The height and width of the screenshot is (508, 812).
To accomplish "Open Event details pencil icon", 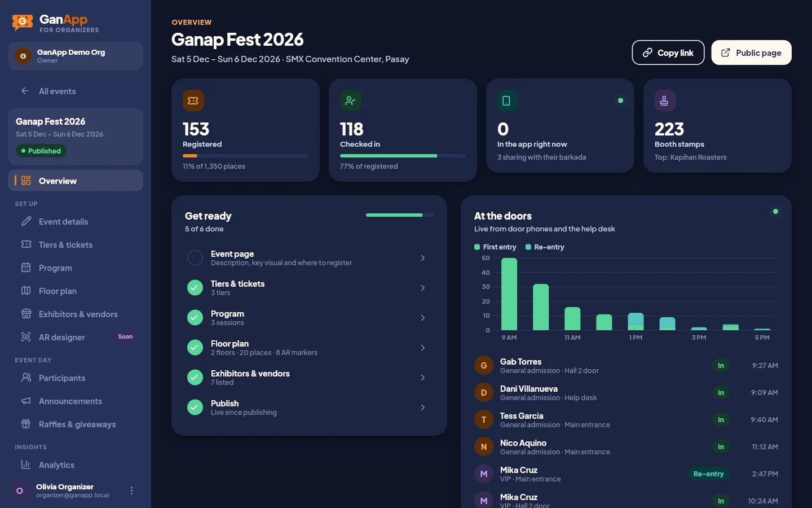I will (x=26, y=221).
